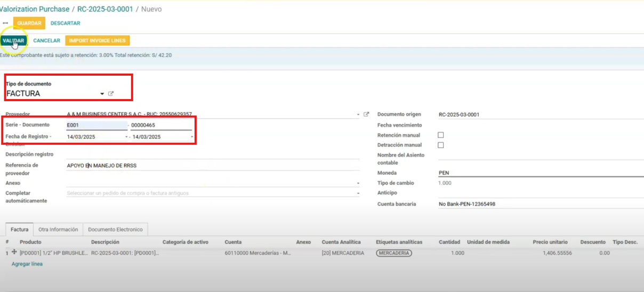Screen dimensions: 644x292
Task: Click the Serie field containing E001
Action: [x=96, y=126]
